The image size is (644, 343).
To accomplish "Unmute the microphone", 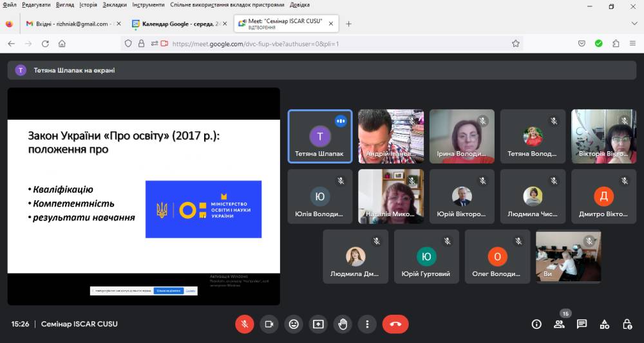I will coord(244,324).
